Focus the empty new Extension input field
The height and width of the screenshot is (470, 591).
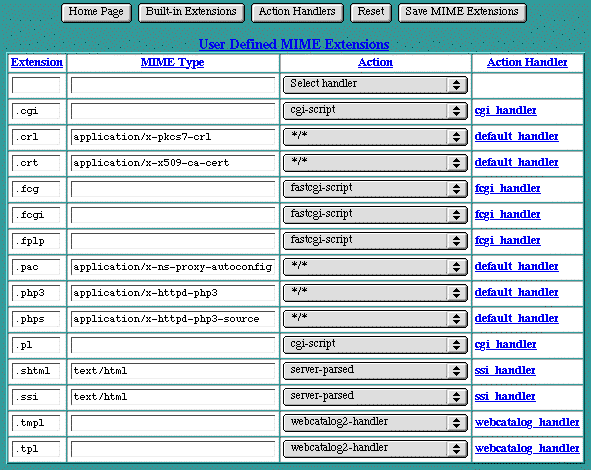click(36, 85)
